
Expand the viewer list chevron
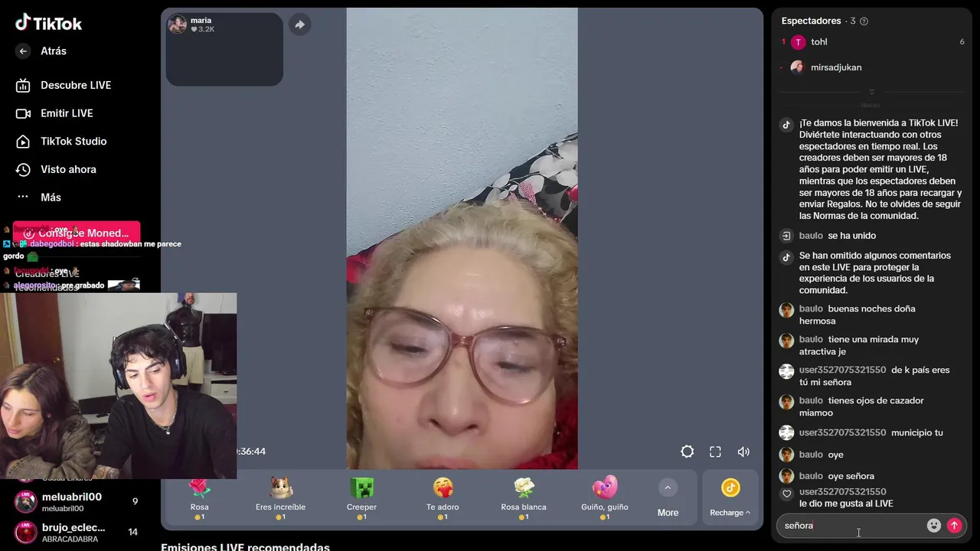click(x=871, y=93)
